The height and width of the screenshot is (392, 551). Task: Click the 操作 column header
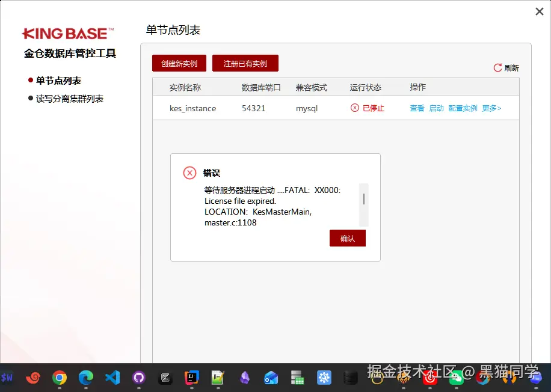418,87
